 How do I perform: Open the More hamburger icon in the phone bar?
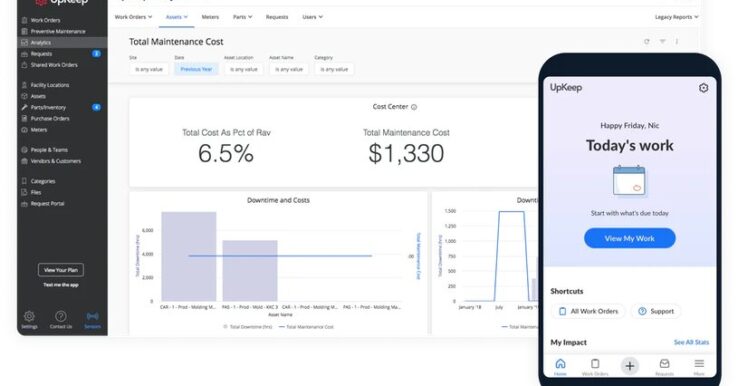click(x=699, y=363)
